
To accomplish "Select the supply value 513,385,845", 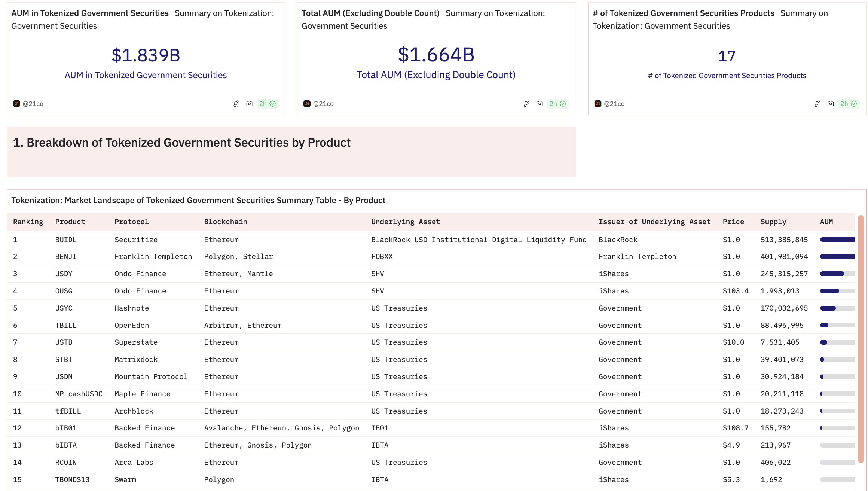I will pos(784,240).
